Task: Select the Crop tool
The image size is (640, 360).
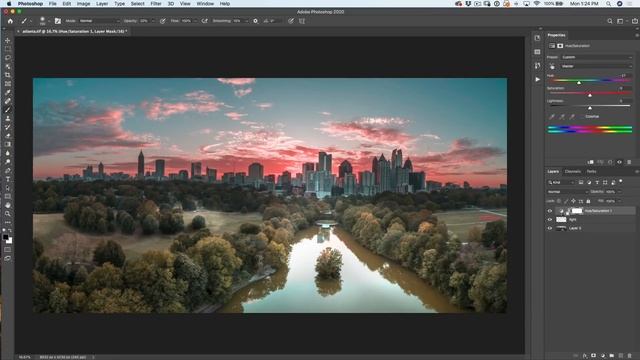Action: click(8, 75)
